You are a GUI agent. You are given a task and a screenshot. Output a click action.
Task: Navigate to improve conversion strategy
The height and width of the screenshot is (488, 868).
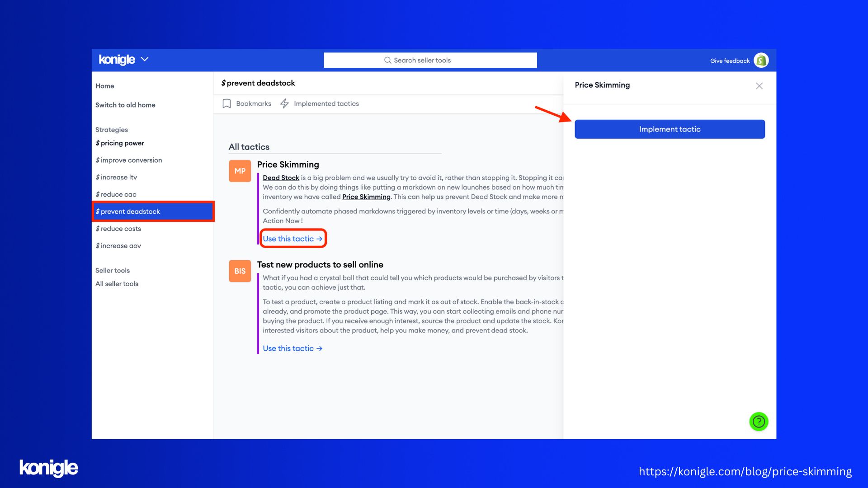[129, 160]
